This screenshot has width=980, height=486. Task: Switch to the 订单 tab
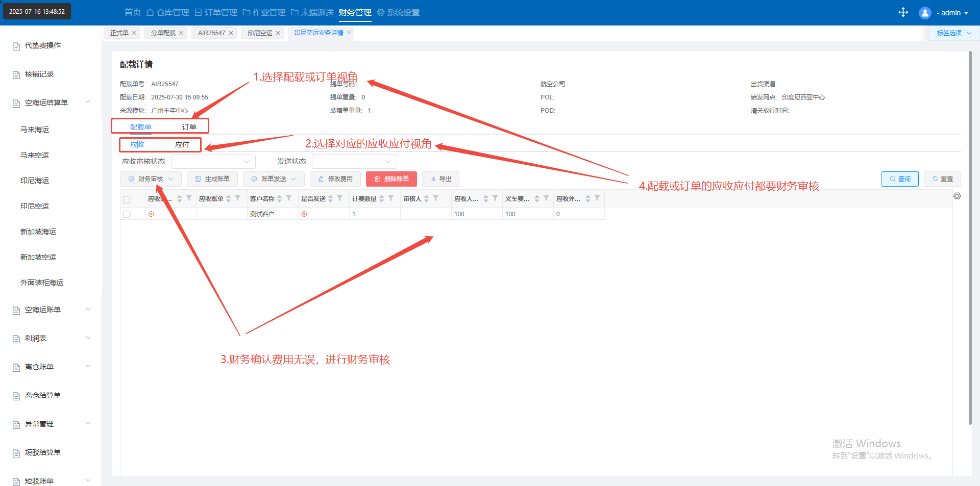(189, 127)
